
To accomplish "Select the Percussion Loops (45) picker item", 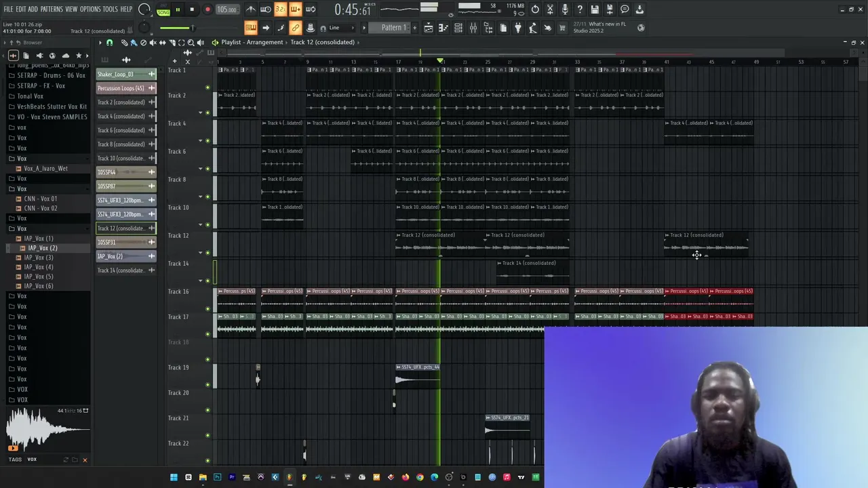I will (126, 88).
